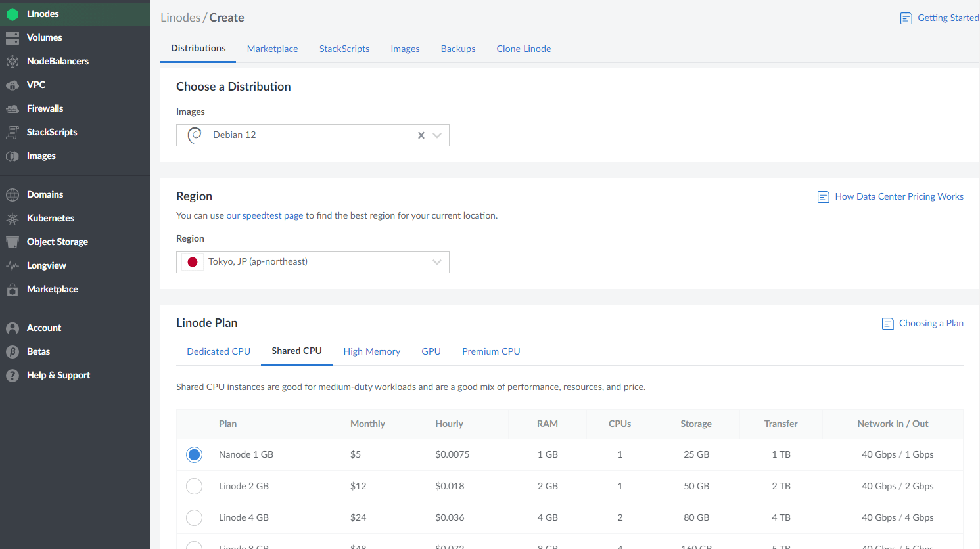Pick the Linode 4 GB plan radio button
The height and width of the screenshot is (549, 980).
point(194,517)
